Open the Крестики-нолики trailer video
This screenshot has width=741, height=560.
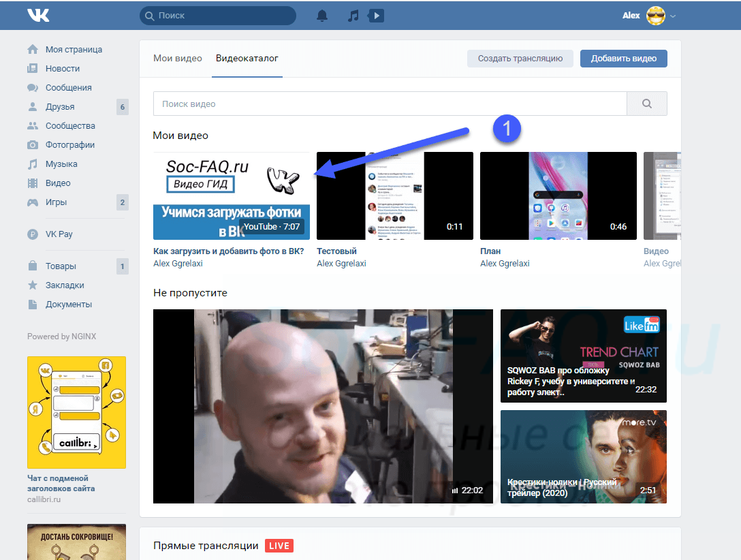pyautogui.click(x=584, y=456)
